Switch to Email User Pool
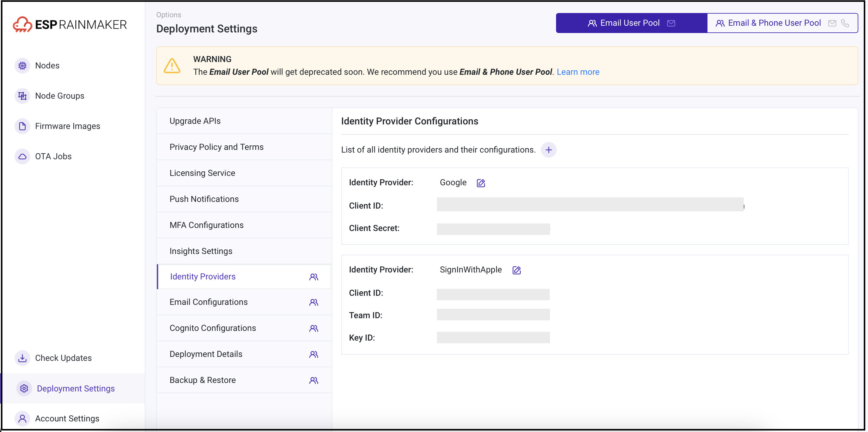This screenshot has height=432, width=868. (631, 23)
